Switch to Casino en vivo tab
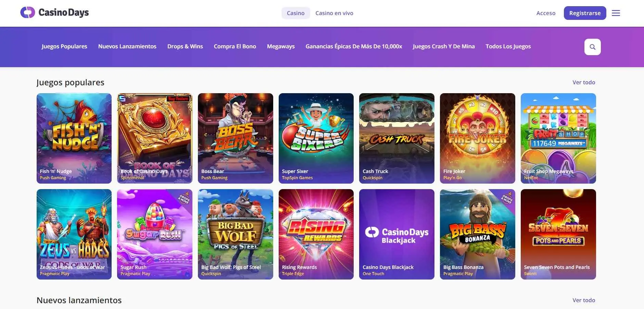This screenshot has width=644, height=309. (x=334, y=13)
